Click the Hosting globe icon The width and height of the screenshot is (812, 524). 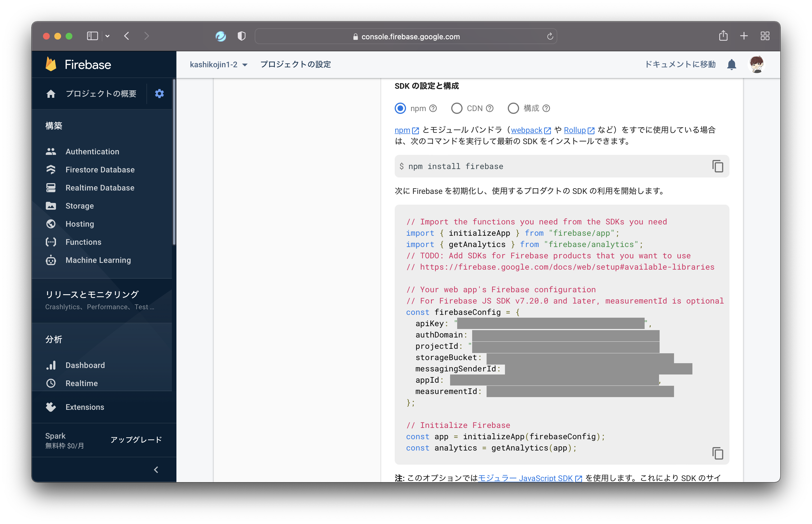coord(51,224)
